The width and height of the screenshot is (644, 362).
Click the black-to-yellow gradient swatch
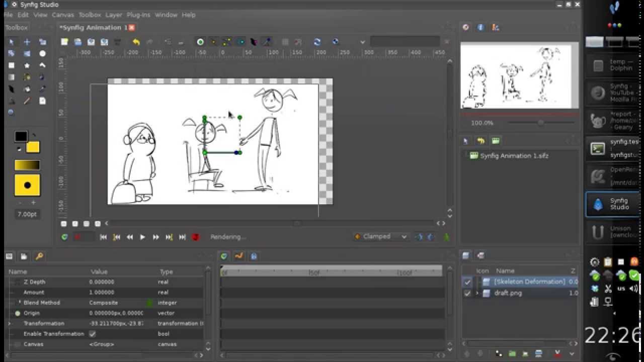(27, 165)
